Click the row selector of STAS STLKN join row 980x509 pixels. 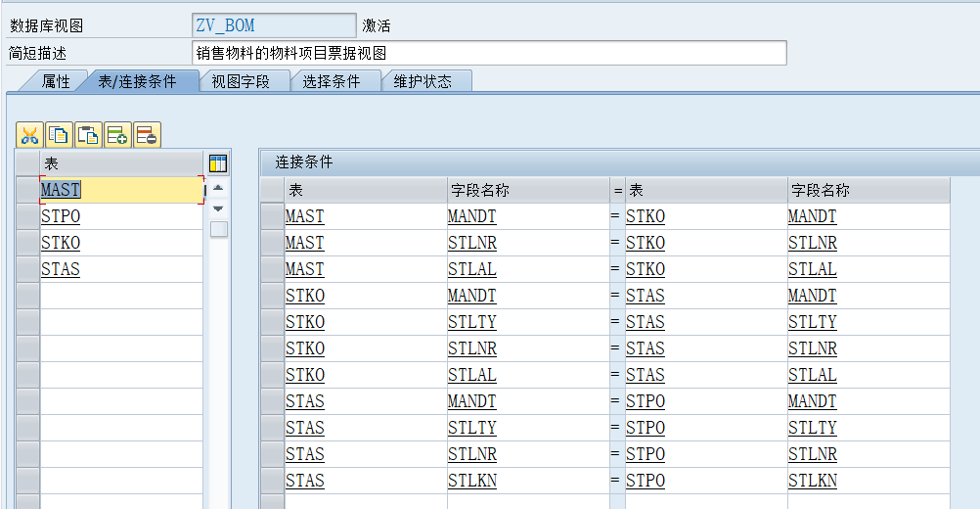pos(272,481)
